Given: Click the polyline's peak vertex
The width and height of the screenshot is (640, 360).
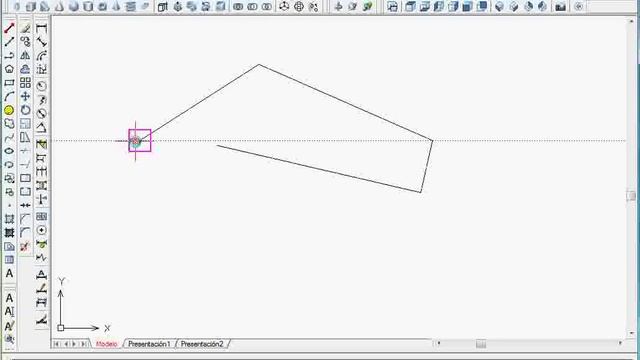Looking at the screenshot, I should point(259,64).
